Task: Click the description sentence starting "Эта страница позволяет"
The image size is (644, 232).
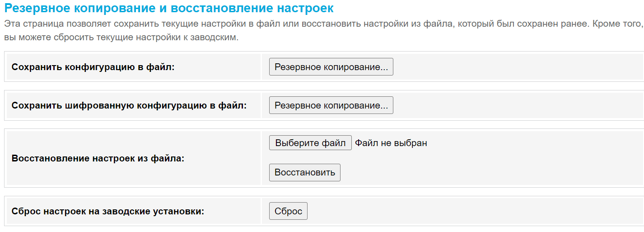Action: coord(316,24)
